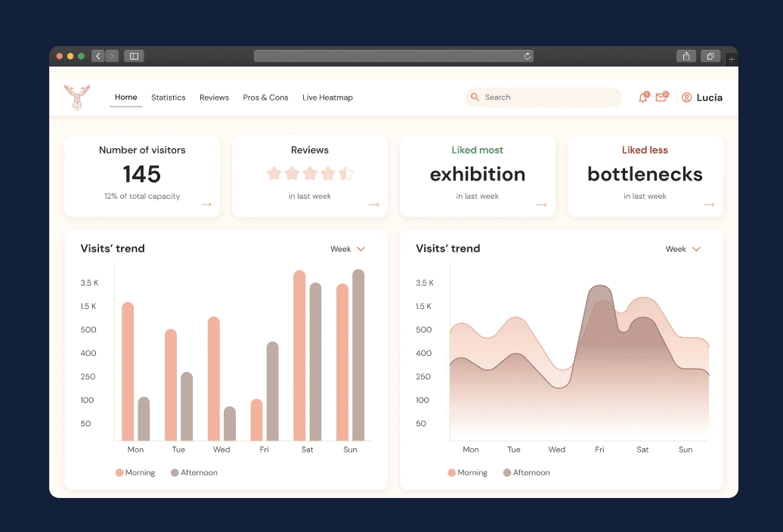Screen dimensions: 783x532
Task: Click the Liked most green heading
Action: pos(477,150)
